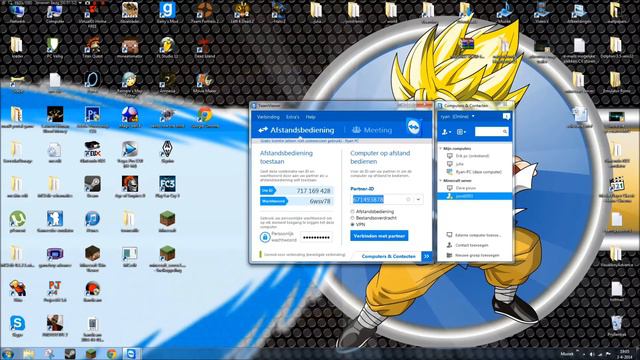Open uTorrent desktop icon
Viewport: 640px width, 360px height.
point(17,222)
